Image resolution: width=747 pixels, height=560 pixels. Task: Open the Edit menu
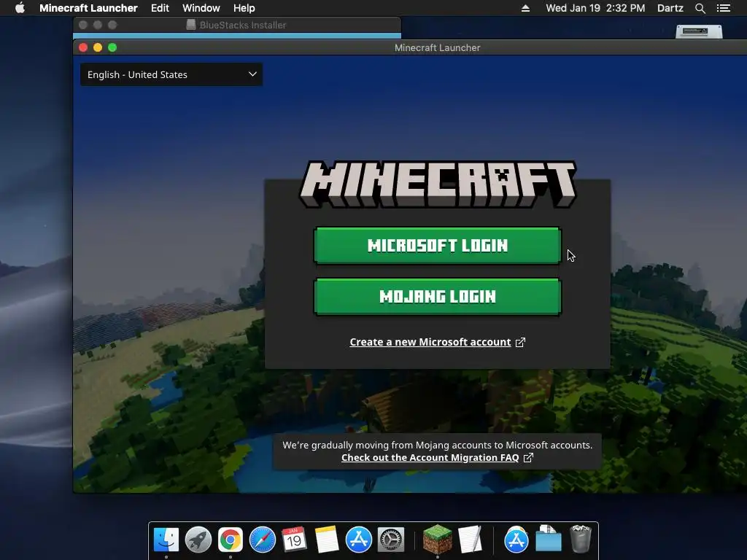coord(160,8)
